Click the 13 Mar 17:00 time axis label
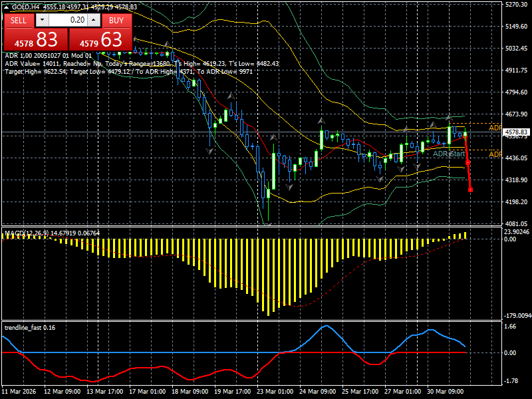This screenshot has width=532, height=399. pyautogui.click(x=104, y=391)
